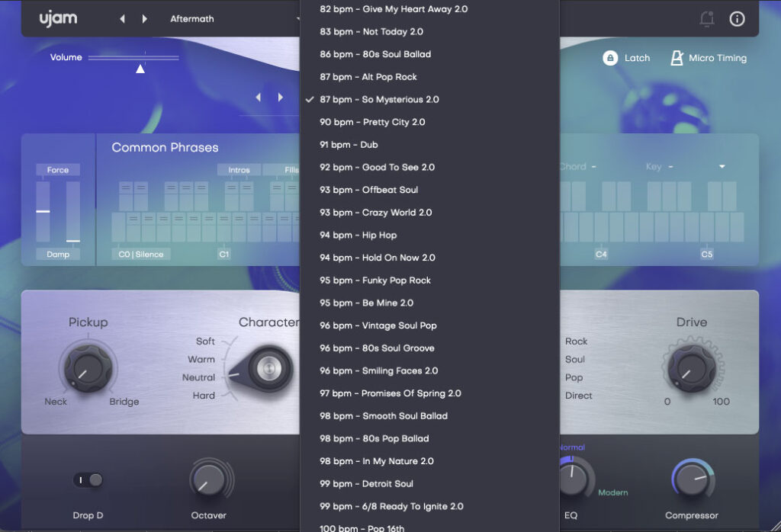Image resolution: width=781 pixels, height=532 pixels.
Task: Select next style with right triangle
Action: point(281,98)
